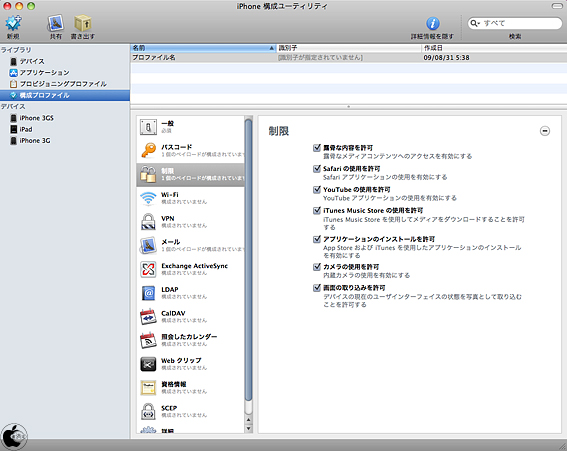Open the 照会したカレンダー payload section
This screenshot has width=567, height=451.
[x=191, y=340]
